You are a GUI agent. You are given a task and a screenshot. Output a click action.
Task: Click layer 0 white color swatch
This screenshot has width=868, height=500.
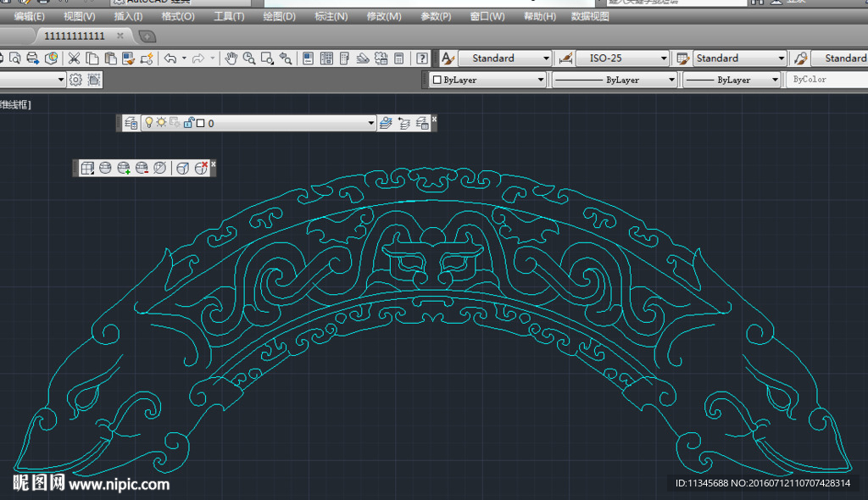200,123
